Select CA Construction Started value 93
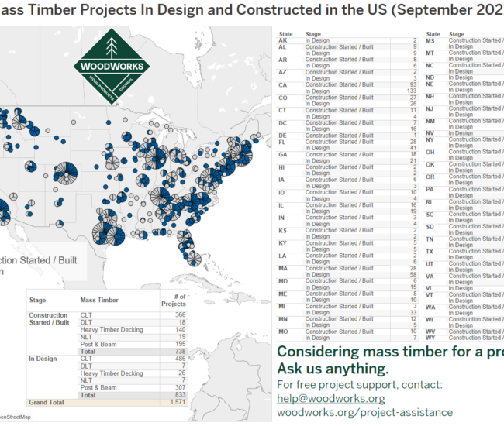Image resolution: width=504 pixels, height=426 pixels. click(413, 84)
